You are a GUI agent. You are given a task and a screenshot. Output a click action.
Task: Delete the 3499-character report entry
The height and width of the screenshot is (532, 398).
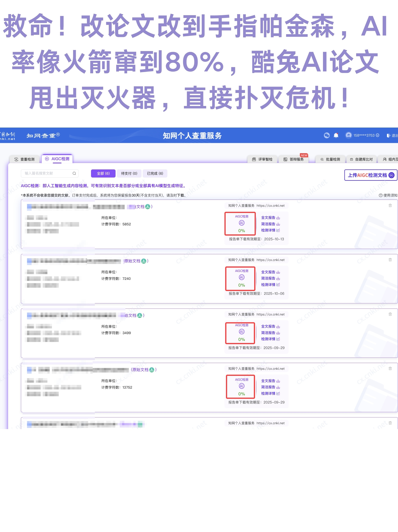(x=390, y=314)
